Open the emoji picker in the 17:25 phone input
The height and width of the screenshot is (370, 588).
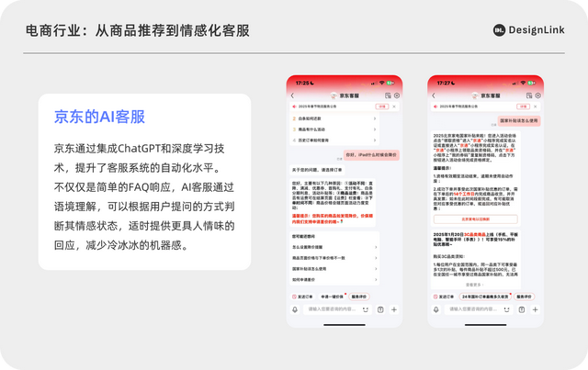(366, 309)
